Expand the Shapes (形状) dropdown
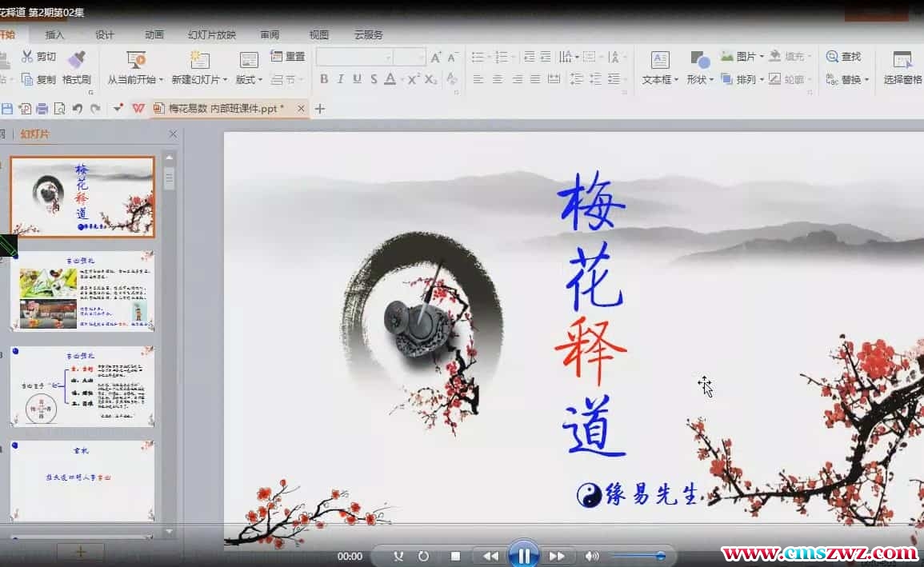 point(698,79)
